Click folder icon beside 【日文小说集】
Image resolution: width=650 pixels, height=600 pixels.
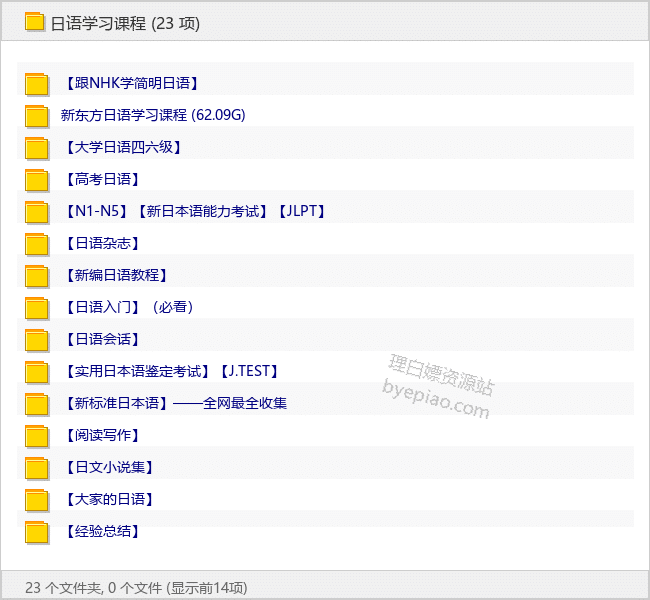coord(36,468)
